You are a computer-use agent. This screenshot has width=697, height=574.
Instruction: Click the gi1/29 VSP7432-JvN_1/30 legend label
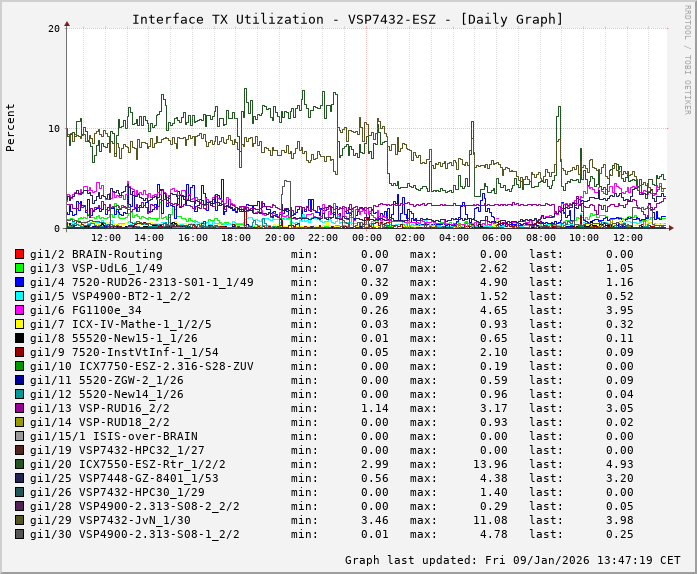click(x=110, y=520)
